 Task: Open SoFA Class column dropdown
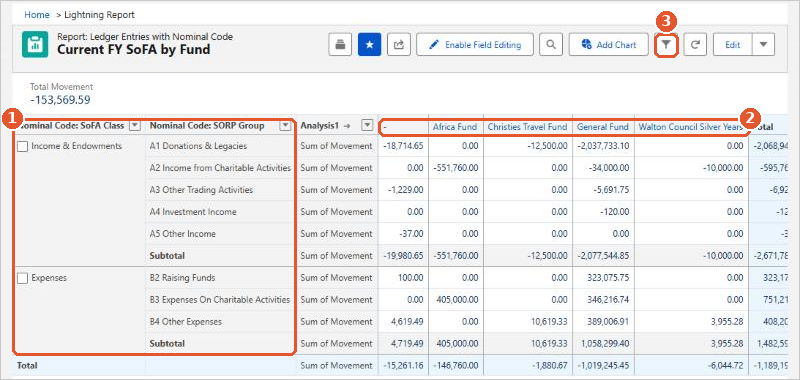pyautogui.click(x=135, y=125)
